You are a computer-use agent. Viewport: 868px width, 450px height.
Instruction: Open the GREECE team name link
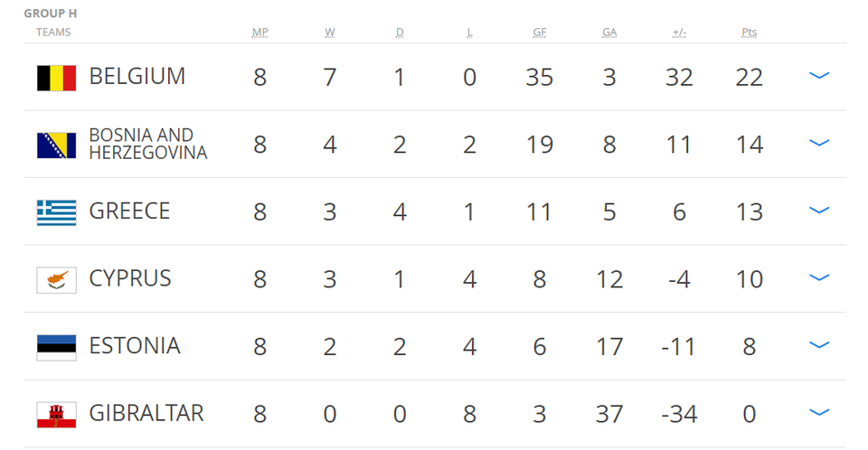coord(129,211)
